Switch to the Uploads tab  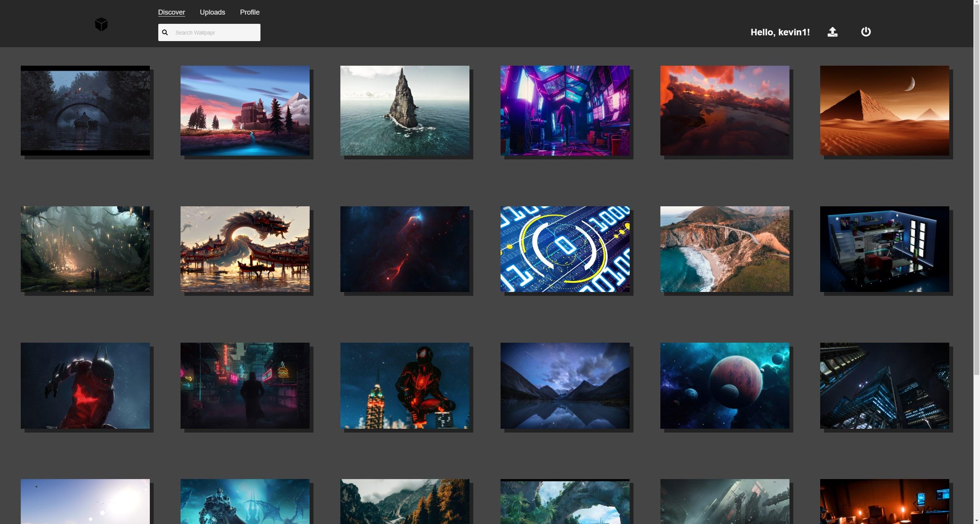212,12
